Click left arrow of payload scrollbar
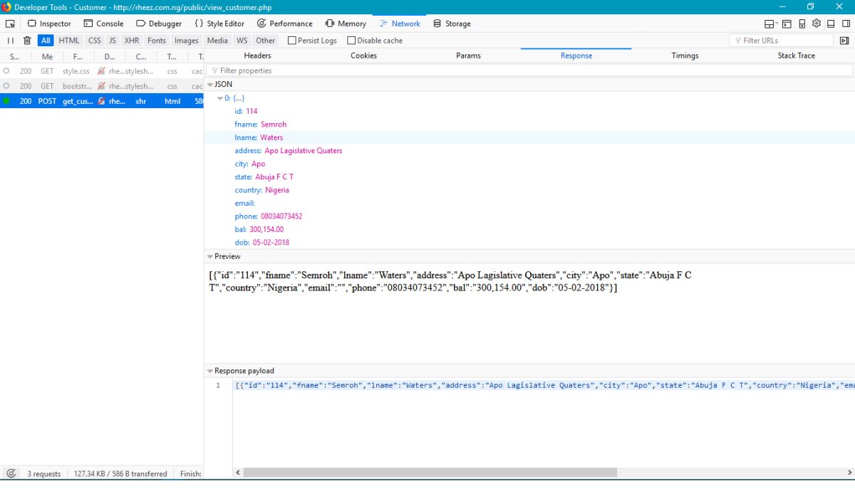This screenshot has width=855, height=504. tap(237, 473)
